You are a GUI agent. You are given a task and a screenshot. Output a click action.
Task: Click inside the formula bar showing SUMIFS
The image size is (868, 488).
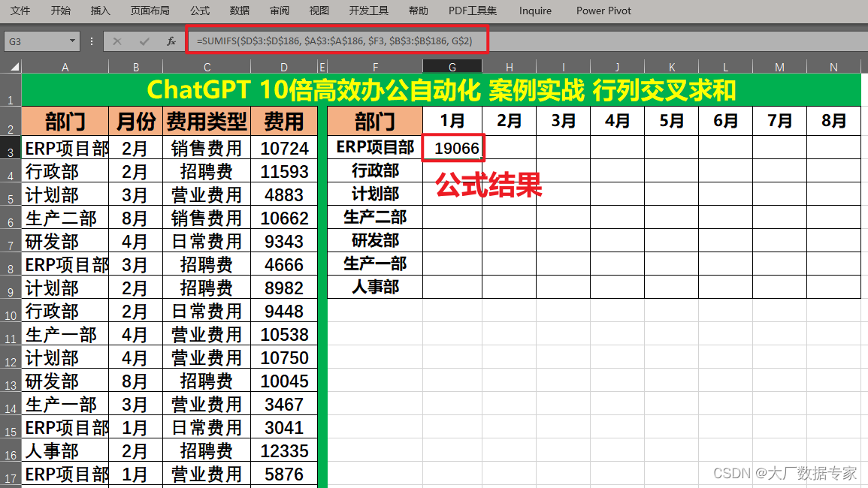click(x=338, y=41)
